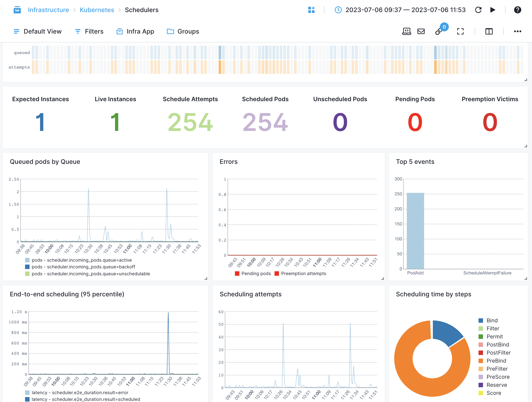Toggle Pending pods legend series
This screenshot has width=532, height=402.
point(253,274)
